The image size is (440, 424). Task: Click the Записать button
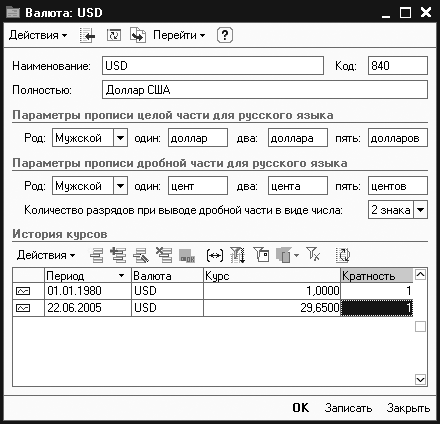(348, 408)
